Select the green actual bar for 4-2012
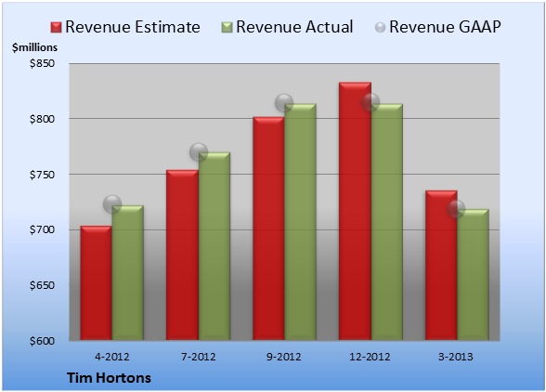This screenshot has height=392, width=546. point(128,273)
